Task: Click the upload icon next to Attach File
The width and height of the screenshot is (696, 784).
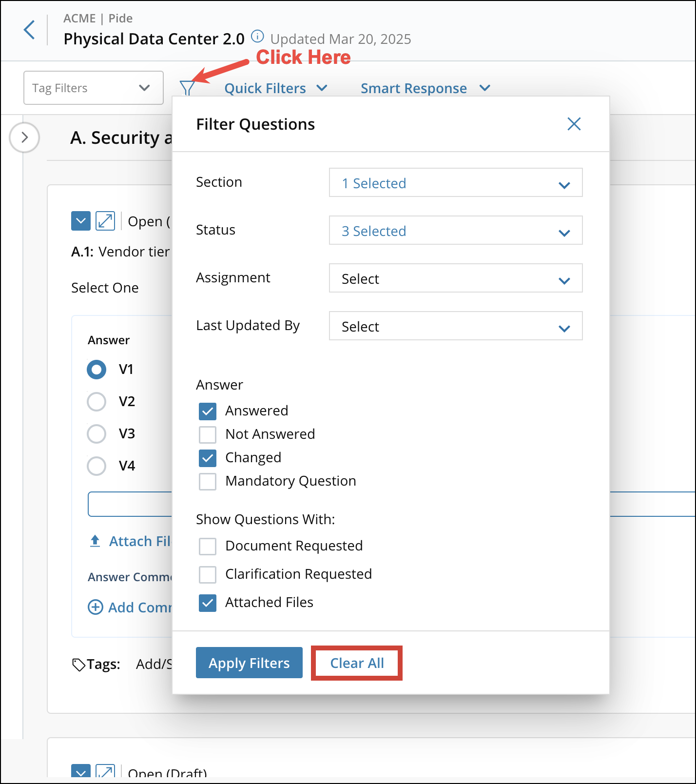Action: tap(95, 541)
